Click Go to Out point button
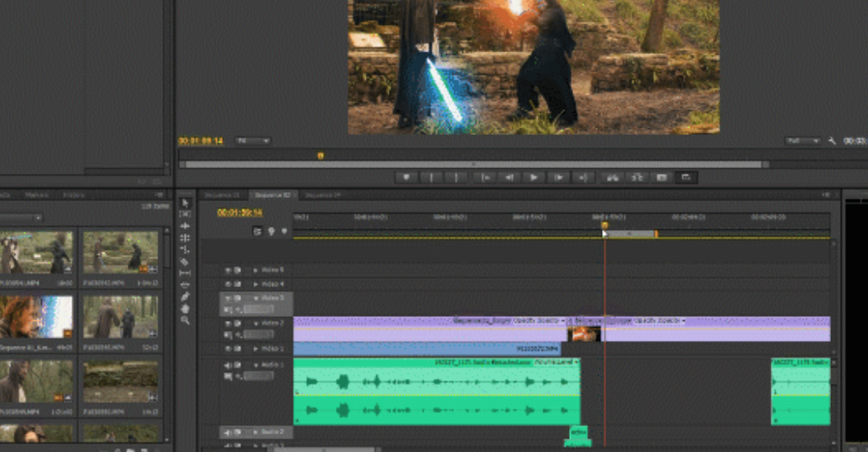Screen dimensions: 868x452 coord(583,177)
